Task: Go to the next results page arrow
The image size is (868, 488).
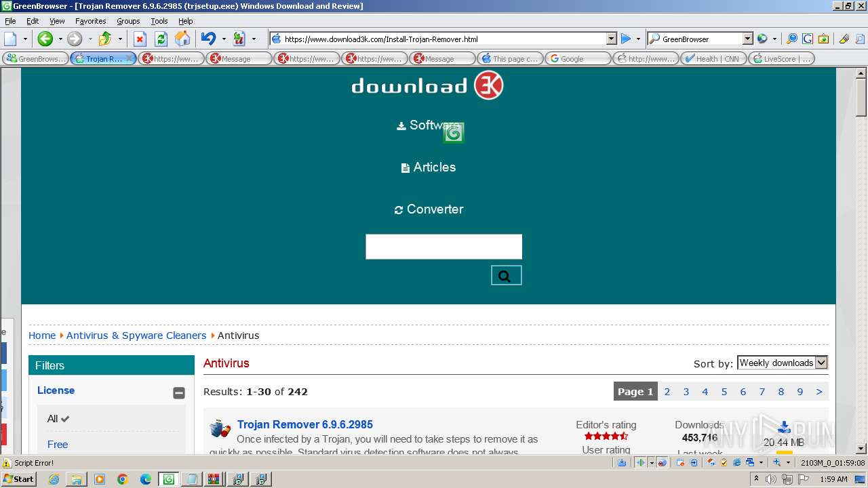Action: 819,392
